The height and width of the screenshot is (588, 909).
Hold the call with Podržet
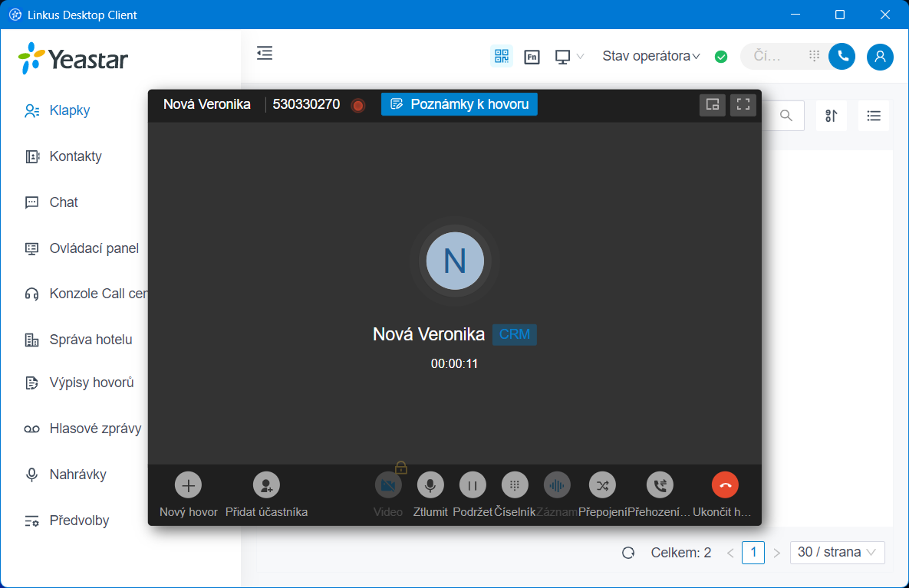[473, 485]
